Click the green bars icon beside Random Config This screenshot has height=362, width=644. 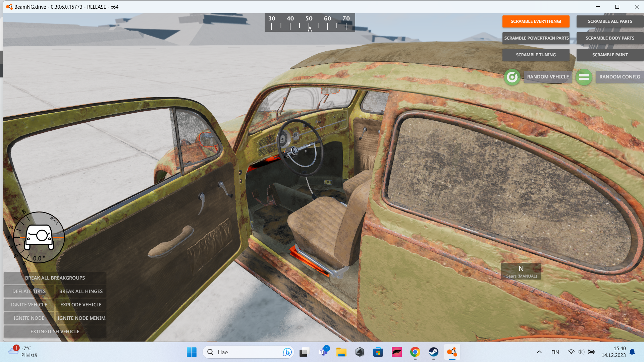[x=584, y=77]
